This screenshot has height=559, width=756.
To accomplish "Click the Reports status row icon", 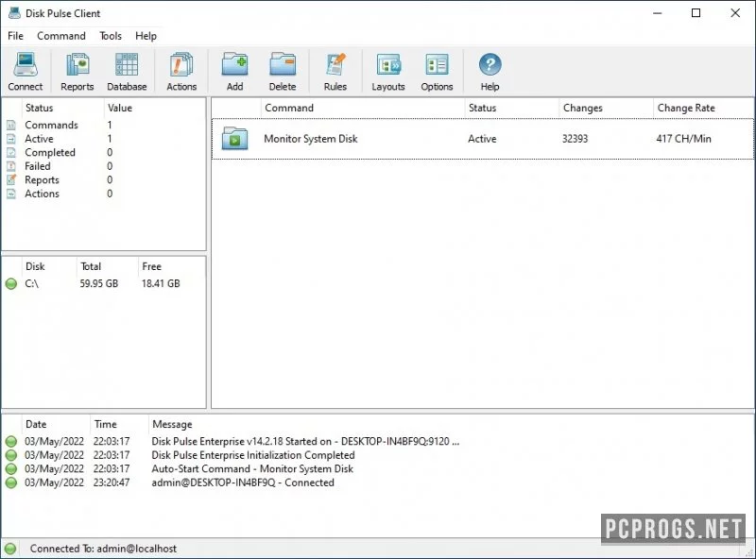I will 11,179.
